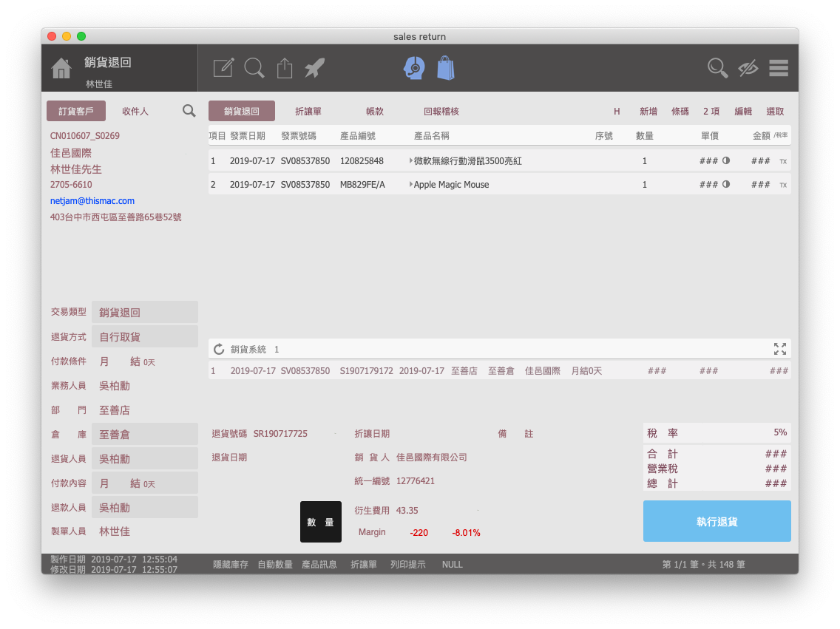Switch to the 收件人 tab
Viewport: 840px width, 629px height.
coord(135,111)
